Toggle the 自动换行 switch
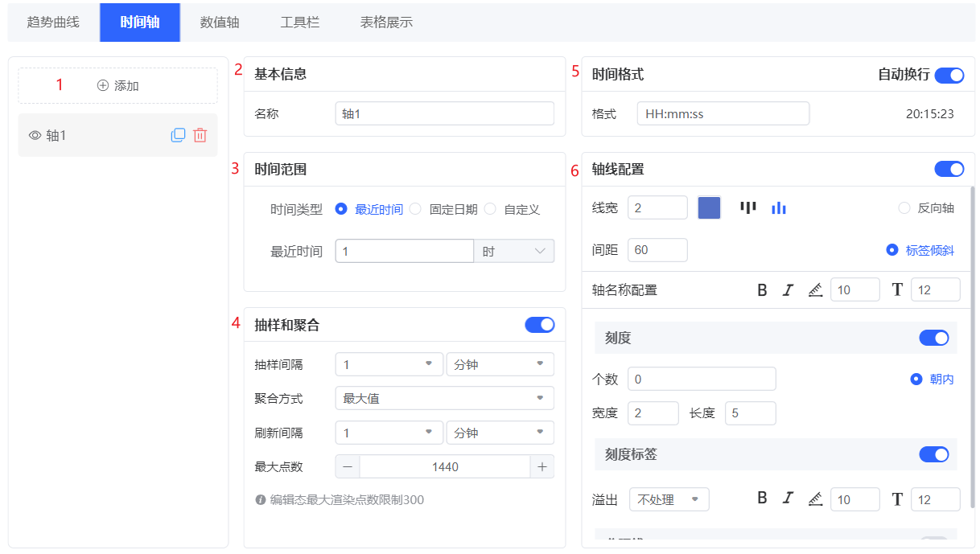This screenshot has width=980, height=554. coord(949,75)
